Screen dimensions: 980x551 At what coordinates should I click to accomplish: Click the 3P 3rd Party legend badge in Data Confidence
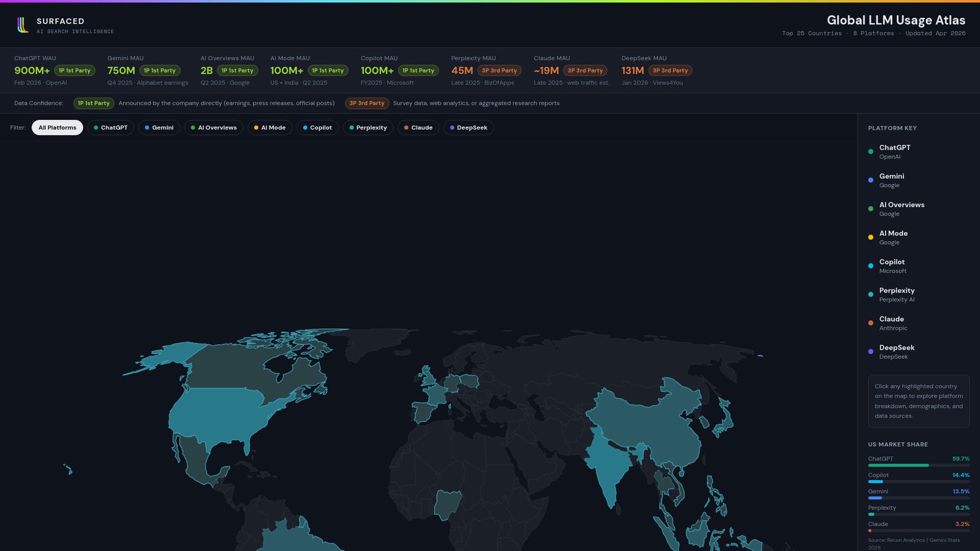point(367,103)
